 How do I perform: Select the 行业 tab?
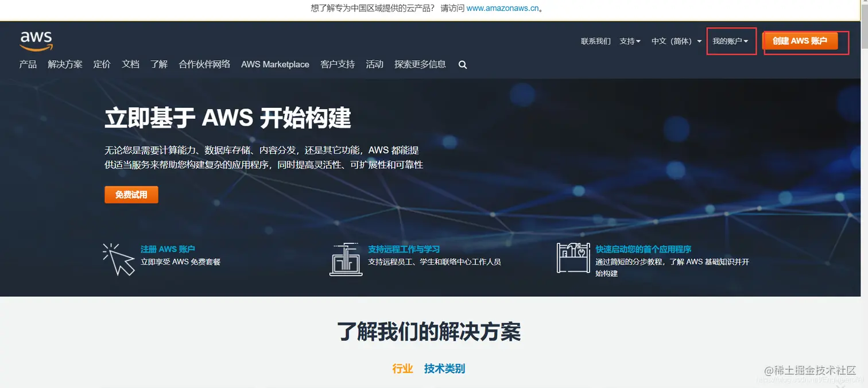click(402, 368)
